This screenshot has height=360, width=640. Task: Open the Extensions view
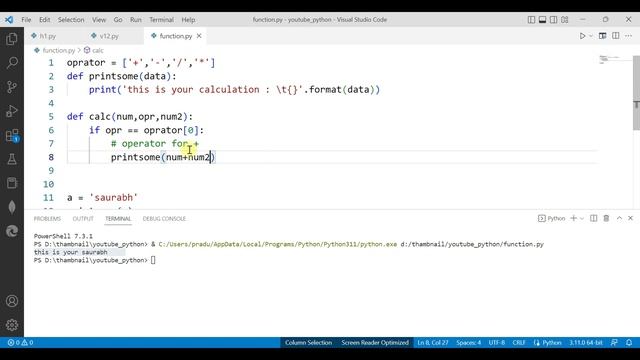point(12,135)
